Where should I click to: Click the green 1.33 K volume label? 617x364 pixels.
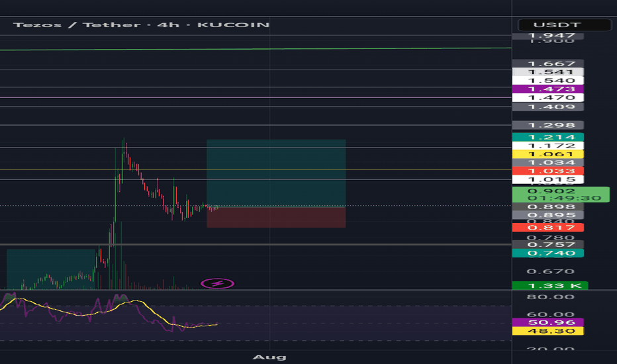click(549, 285)
